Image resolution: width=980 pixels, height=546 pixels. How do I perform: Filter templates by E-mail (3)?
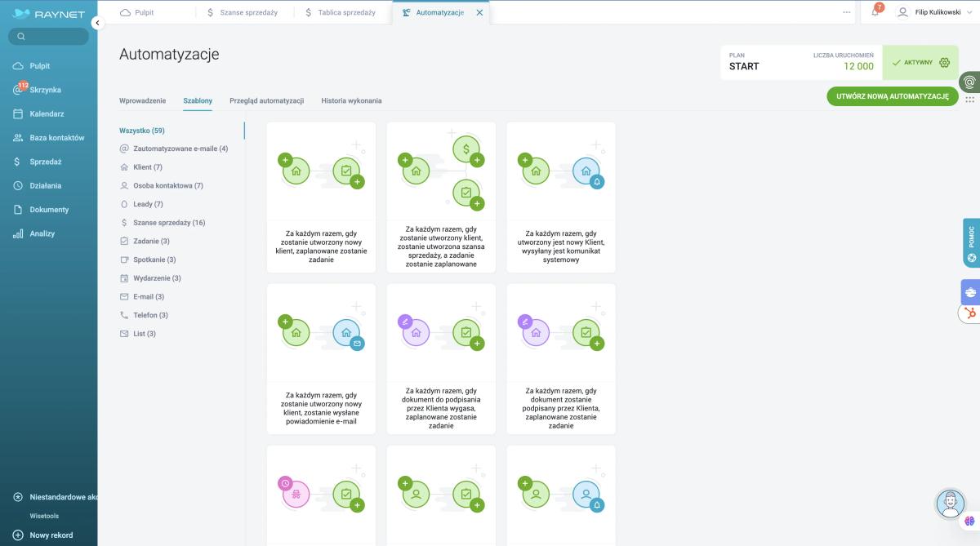click(x=141, y=297)
